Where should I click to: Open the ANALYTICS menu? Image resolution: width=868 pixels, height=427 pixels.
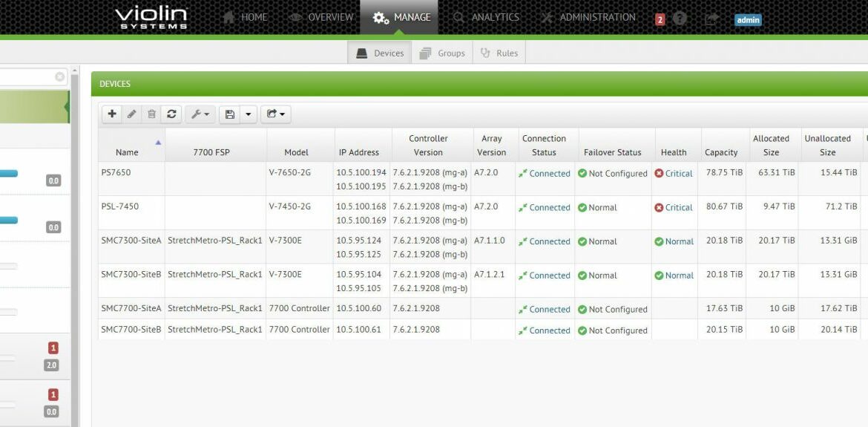tap(486, 17)
